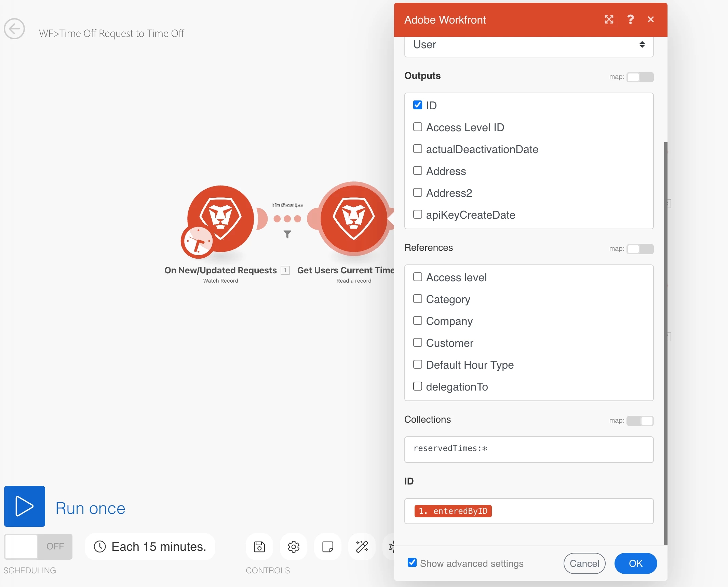728x587 pixels.
Task: Click the save scenario disk icon
Action: pos(259,547)
